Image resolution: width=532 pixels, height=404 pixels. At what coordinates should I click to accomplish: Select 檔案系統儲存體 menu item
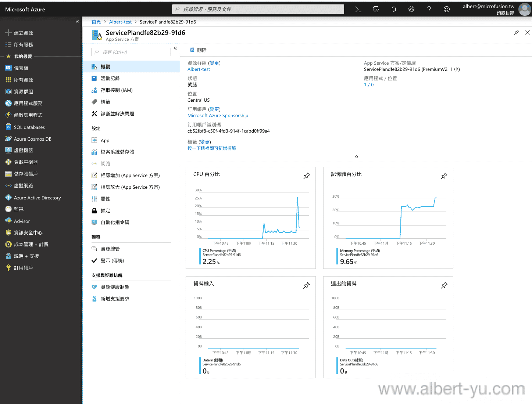point(131,152)
